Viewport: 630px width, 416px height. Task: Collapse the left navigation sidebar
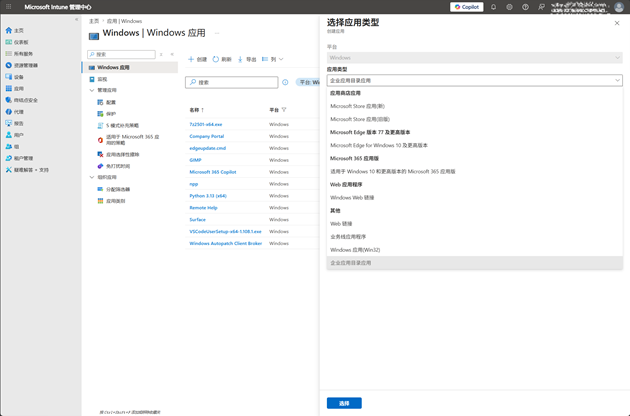point(76,19)
